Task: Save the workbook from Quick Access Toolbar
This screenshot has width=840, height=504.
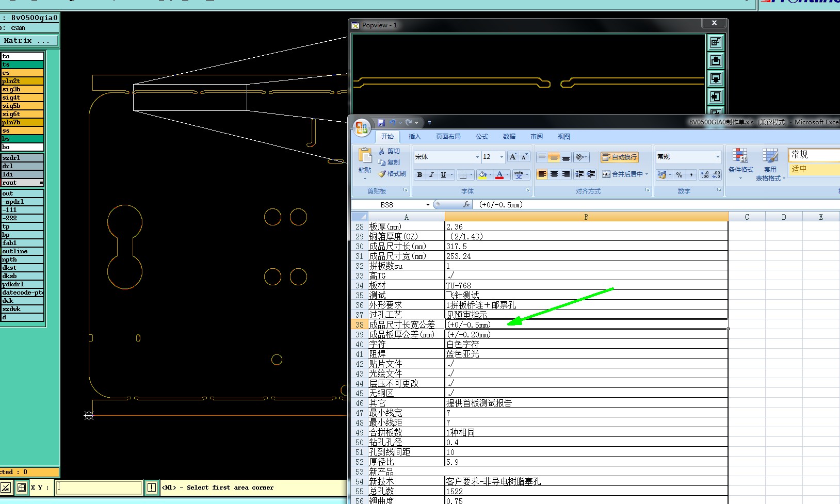Action: 381,123
